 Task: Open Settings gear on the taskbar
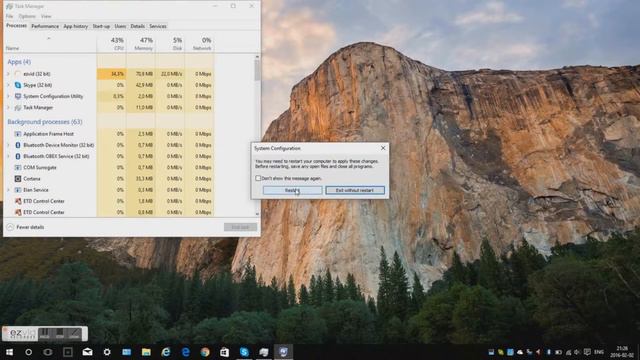pos(107,352)
